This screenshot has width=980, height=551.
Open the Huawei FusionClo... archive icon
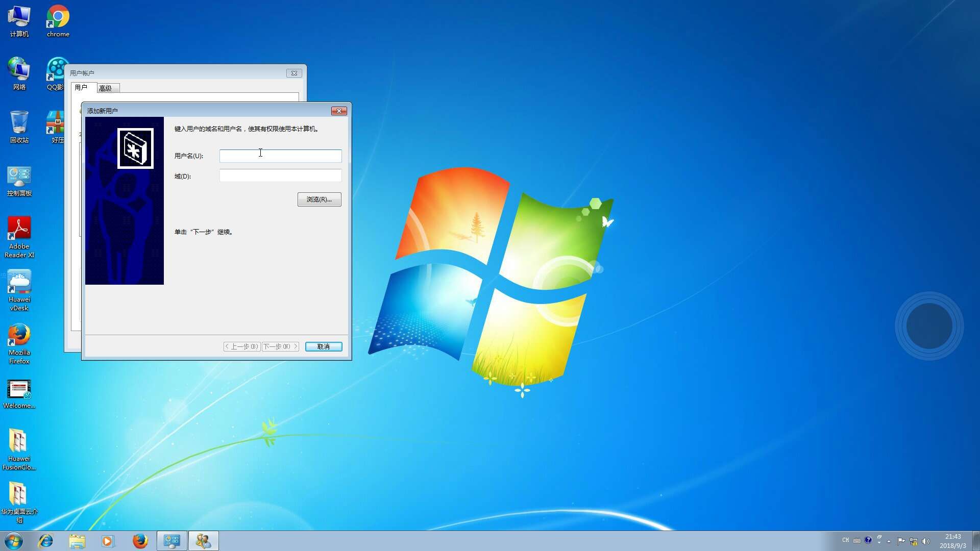point(19,449)
